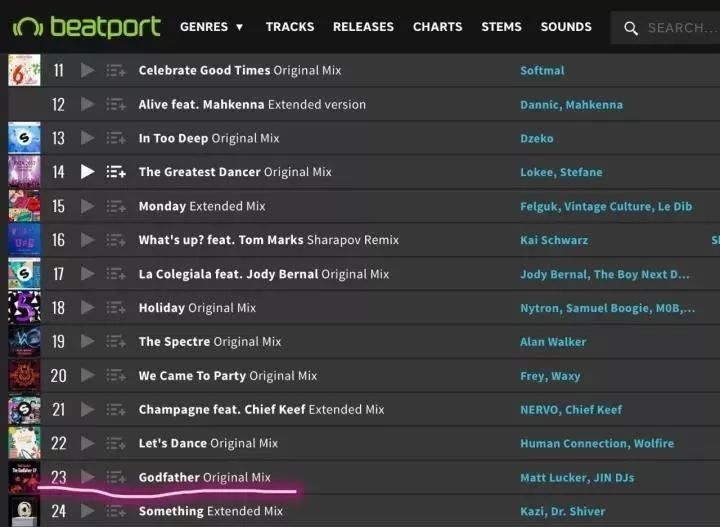Open the Beatport home logo
720x527 pixels.
coord(87,27)
